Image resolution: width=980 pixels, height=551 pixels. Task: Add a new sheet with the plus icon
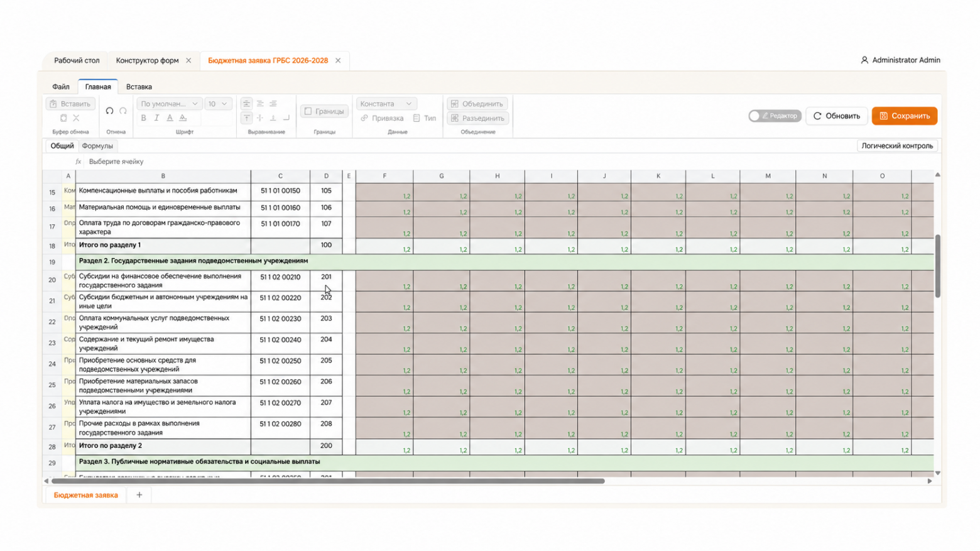tap(139, 495)
